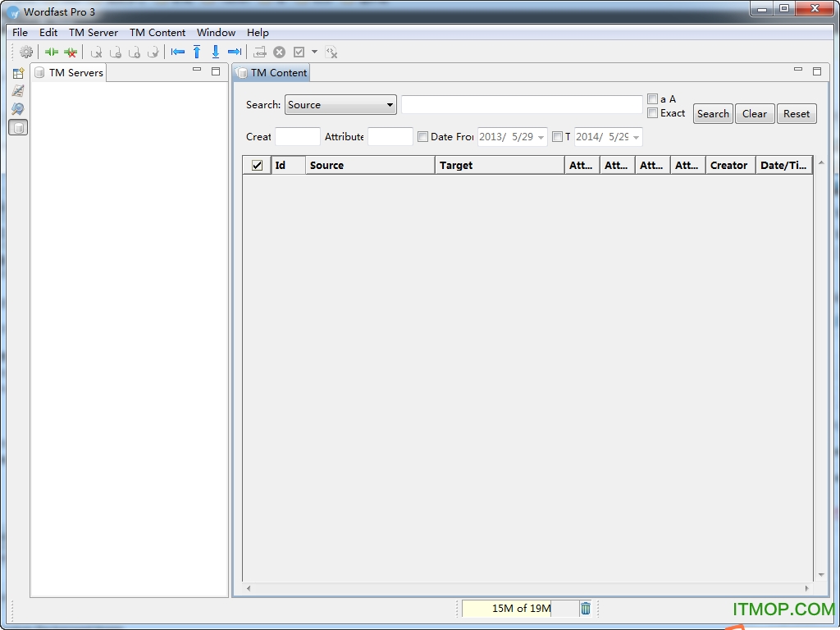
Task: Click the TM Administration database icon in sidebar
Action: [x=18, y=127]
